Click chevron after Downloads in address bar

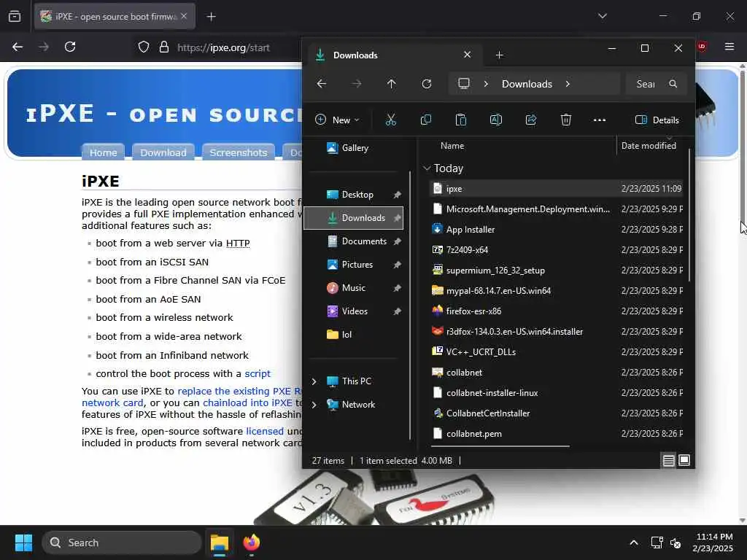click(x=568, y=84)
